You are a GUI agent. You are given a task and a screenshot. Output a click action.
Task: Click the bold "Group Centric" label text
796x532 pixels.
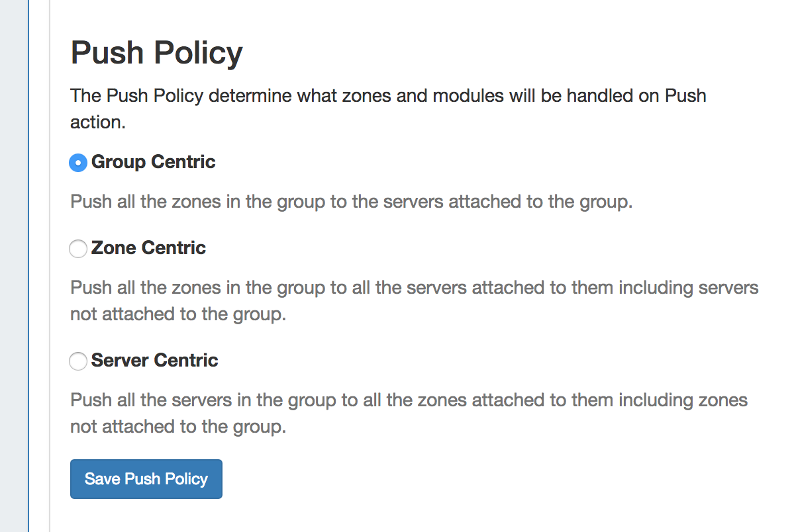pos(154,162)
